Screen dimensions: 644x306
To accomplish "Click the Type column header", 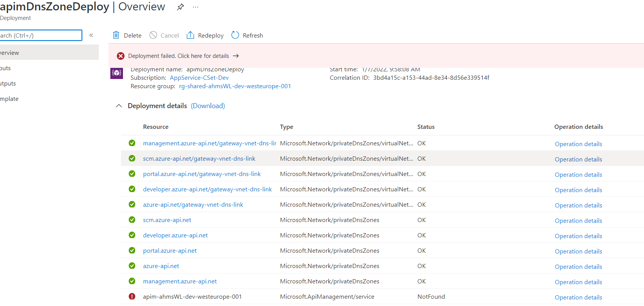I will tap(287, 127).
